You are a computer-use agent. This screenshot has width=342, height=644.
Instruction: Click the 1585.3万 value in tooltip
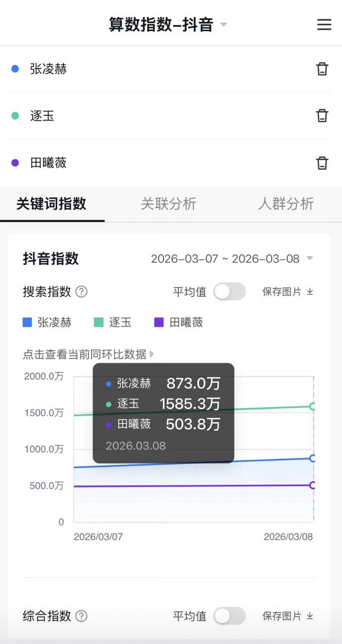coord(190,404)
